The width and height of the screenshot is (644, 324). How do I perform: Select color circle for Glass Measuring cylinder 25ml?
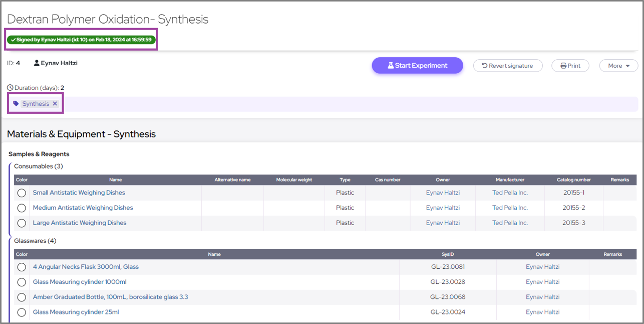tap(22, 312)
